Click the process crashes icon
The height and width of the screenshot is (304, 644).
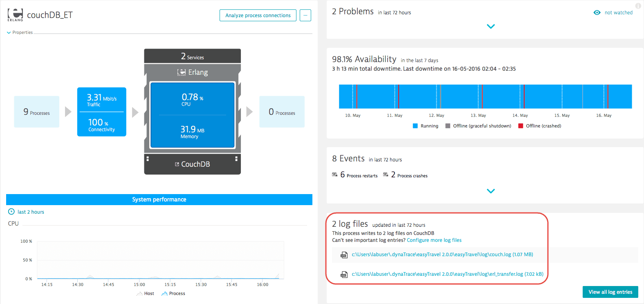point(386,175)
